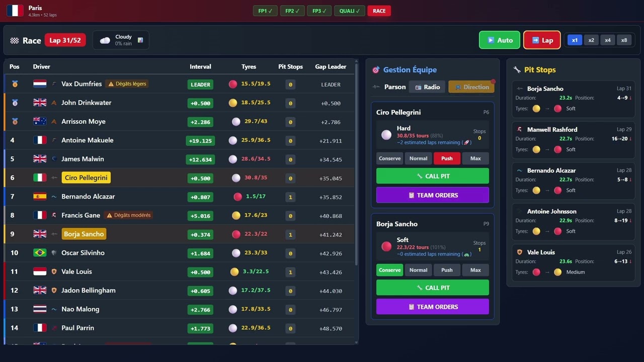Set Ciro Pellegrini pace to Conserve

[x=389, y=158]
